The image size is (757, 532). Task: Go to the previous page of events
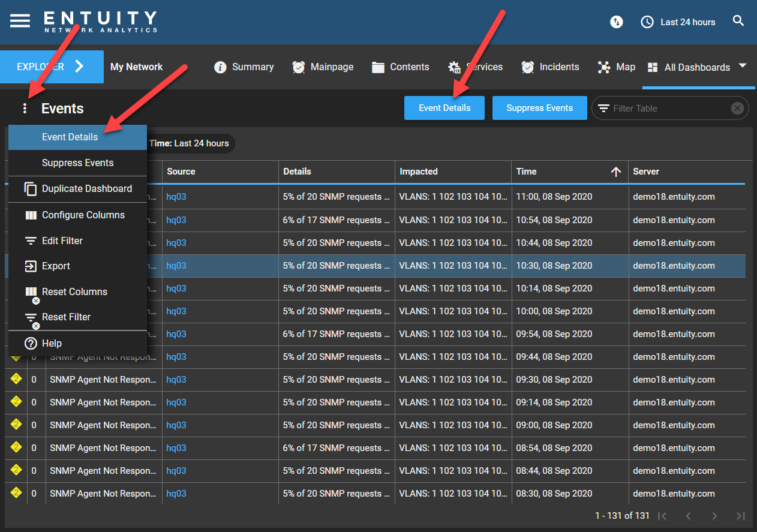(x=689, y=516)
